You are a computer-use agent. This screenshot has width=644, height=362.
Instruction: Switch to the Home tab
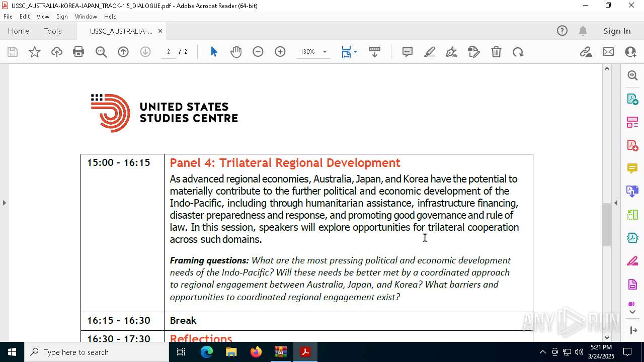point(19,31)
